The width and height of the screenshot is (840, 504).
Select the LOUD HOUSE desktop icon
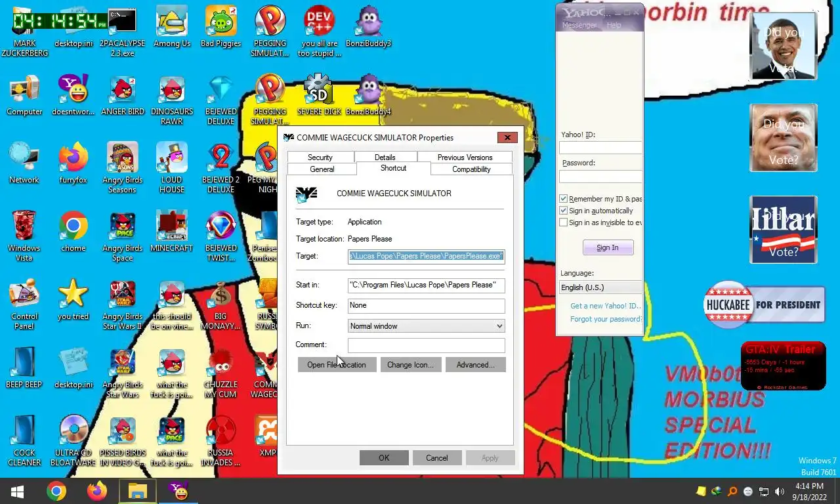point(172,169)
